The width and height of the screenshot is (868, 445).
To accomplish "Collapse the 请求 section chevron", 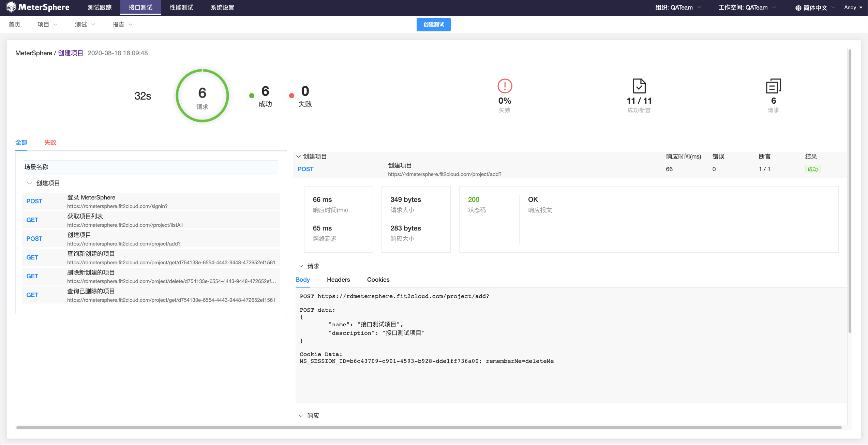I will point(301,266).
